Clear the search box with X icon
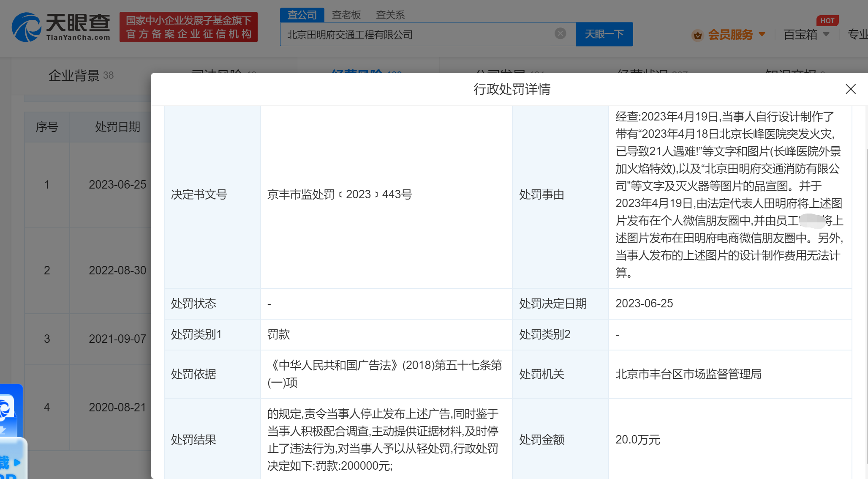Image resolution: width=868 pixels, height=479 pixels. [560, 33]
